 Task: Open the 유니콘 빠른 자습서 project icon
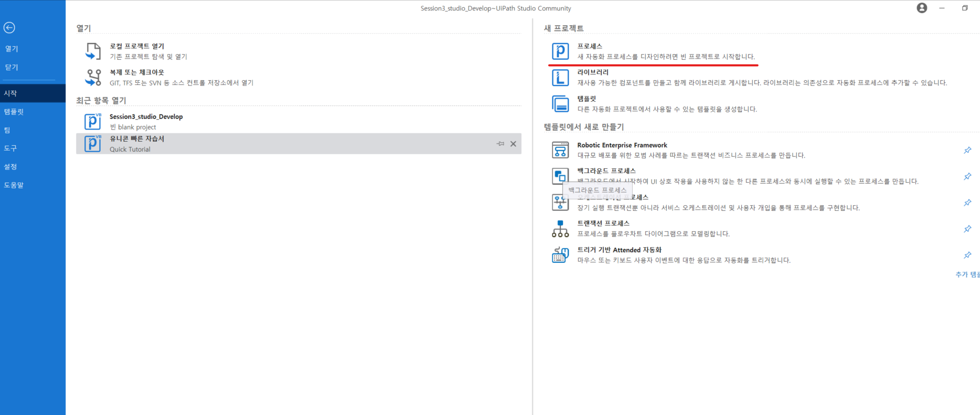point(93,143)
